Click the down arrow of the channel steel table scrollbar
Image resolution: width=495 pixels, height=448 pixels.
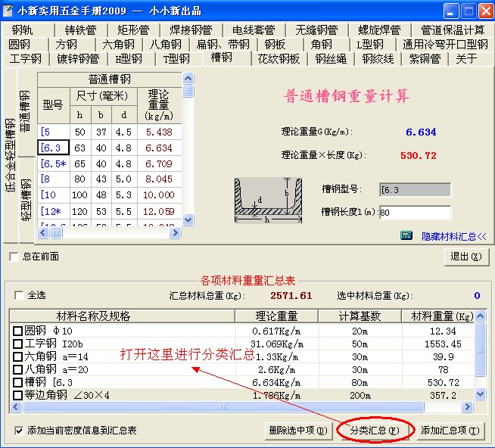click(x=188, y=219)
